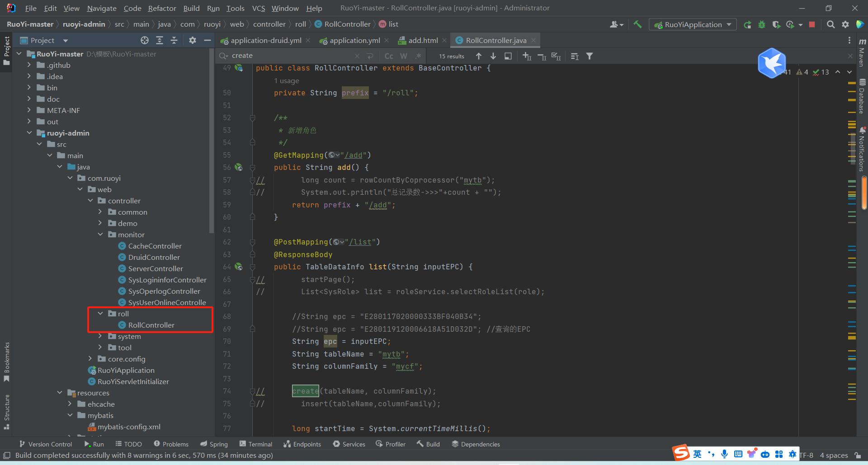Expand the system folder
The height and width of the screenshot is (465, 868).
pos(100,336)
